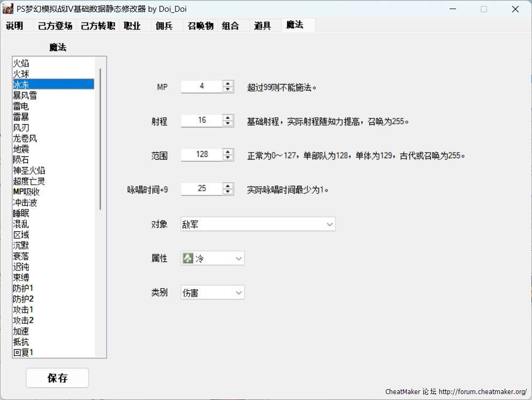Choose 回复1 from the magic list
532x400 pixels.
[24, 352]
